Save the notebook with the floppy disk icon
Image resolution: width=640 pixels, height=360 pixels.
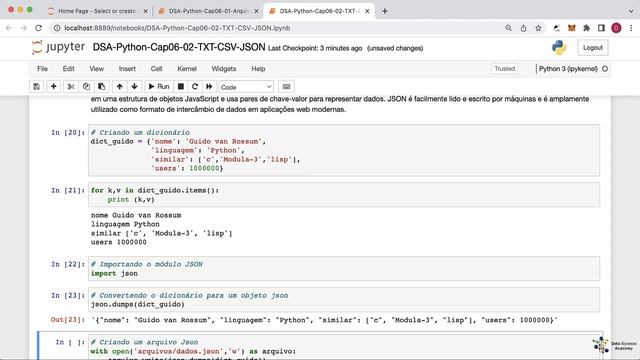37,87
